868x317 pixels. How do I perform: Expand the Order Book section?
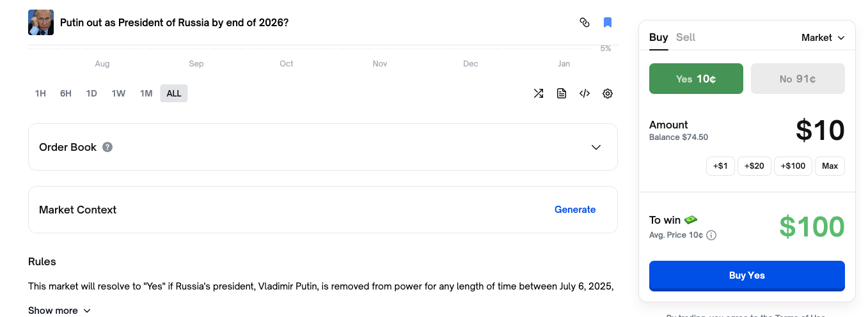596,147
